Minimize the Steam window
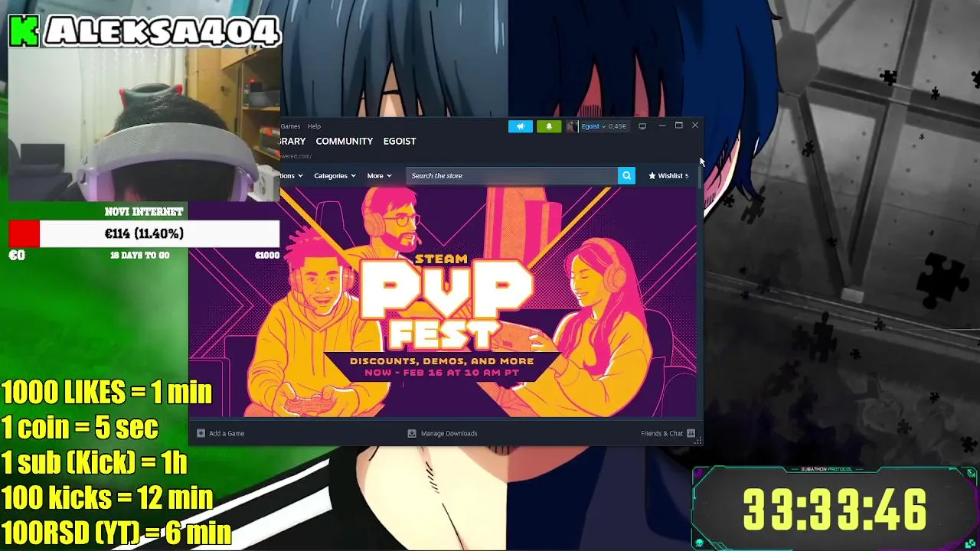Viewport: 980px width, 551px height. [x=661, y=126]
